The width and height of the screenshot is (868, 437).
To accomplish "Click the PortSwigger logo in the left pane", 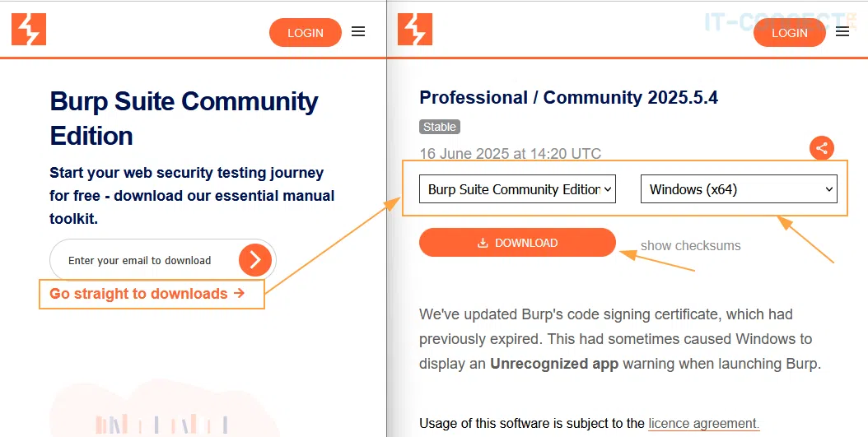I will click(29, 30).
